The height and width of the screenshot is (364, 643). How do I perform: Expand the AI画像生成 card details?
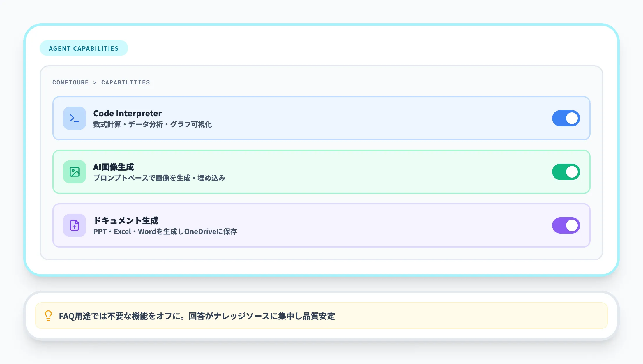320,172
